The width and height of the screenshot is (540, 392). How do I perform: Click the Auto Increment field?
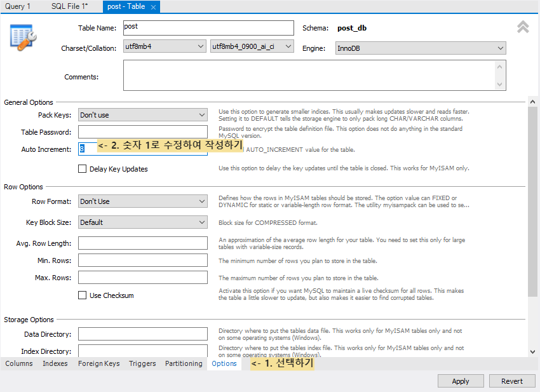[x=142, y=149]
